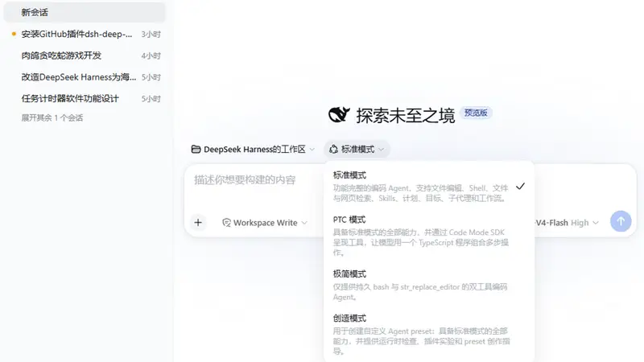The image size is (644, 362).
Task: Open the Workspace Write permission dropdown
Action: pos(265,223)
